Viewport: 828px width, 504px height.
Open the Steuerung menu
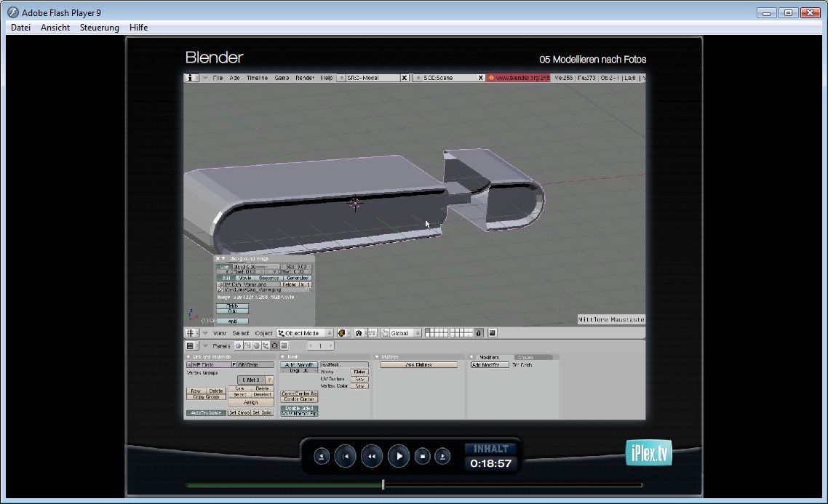[99, 28]
